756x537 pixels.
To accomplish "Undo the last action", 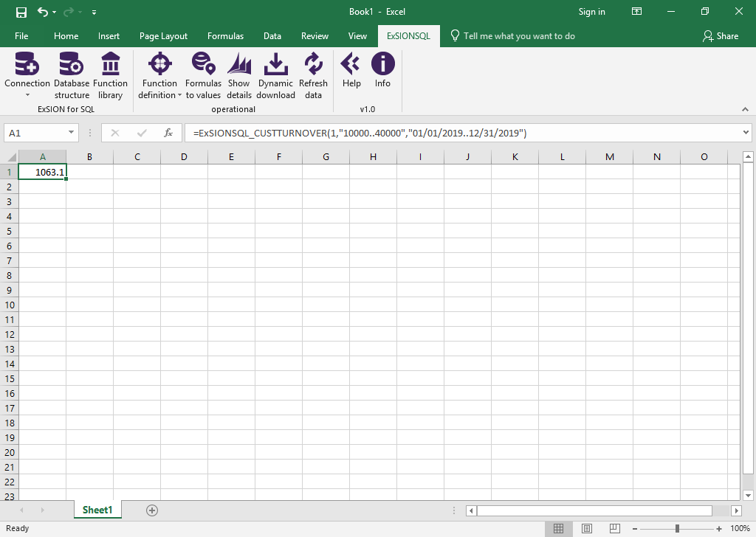I will tap(43, 12).
